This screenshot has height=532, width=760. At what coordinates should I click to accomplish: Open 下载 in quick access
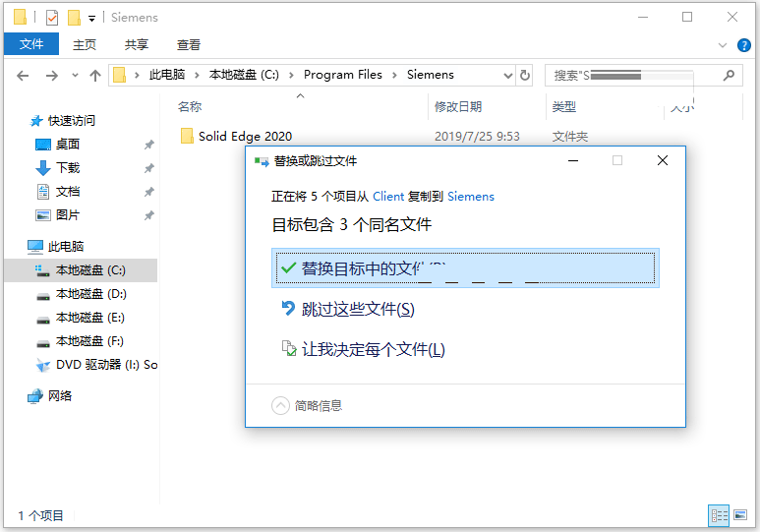(68, 168)
